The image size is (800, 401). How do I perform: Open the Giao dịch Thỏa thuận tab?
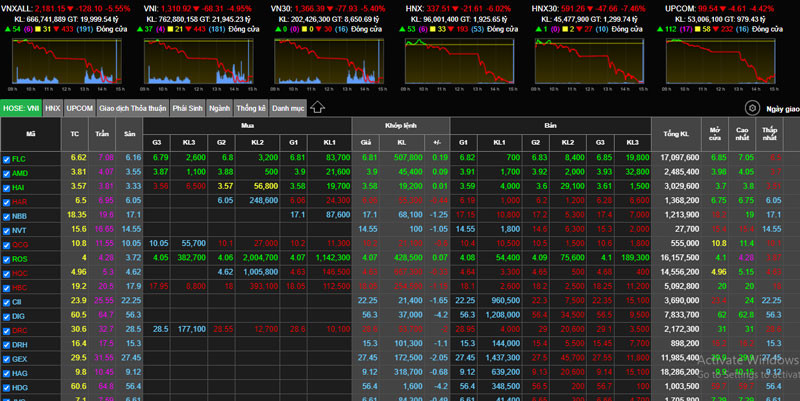tap(132, 107)
